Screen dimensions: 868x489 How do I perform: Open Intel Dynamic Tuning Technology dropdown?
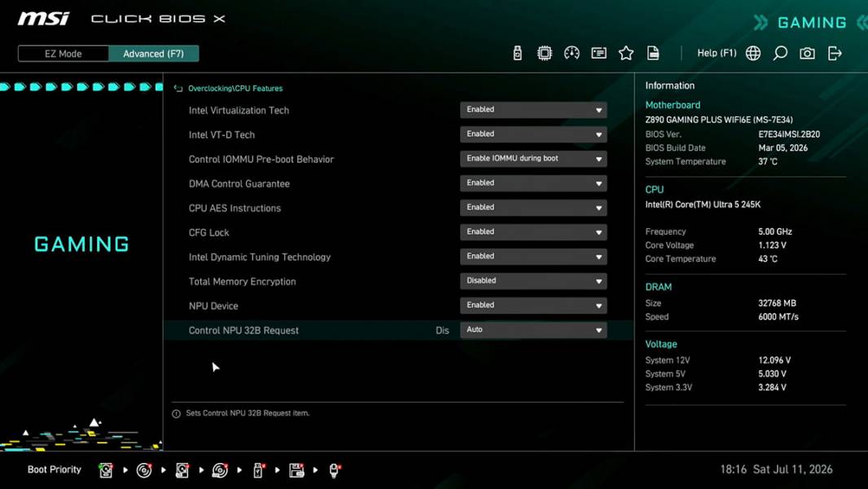(x=533, y=256)
